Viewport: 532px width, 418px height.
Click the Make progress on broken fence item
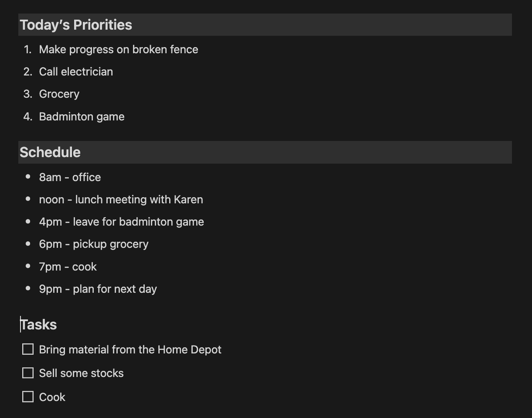(118, 49)
